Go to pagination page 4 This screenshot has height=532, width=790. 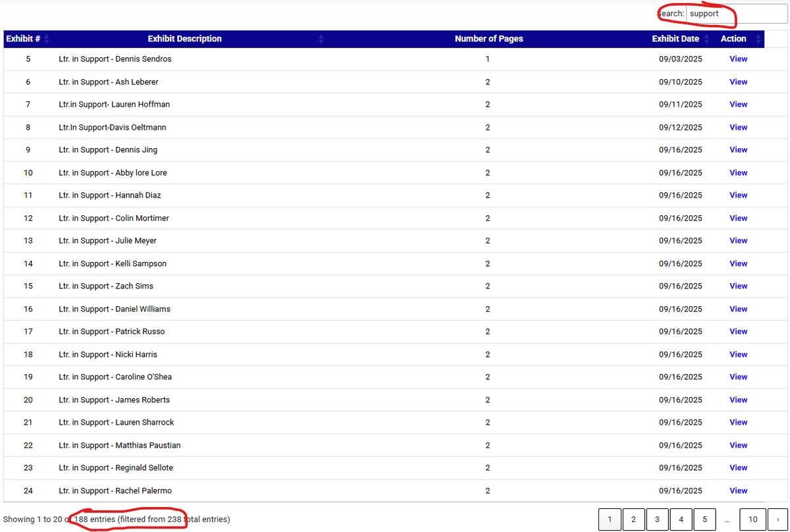(681, 519)
